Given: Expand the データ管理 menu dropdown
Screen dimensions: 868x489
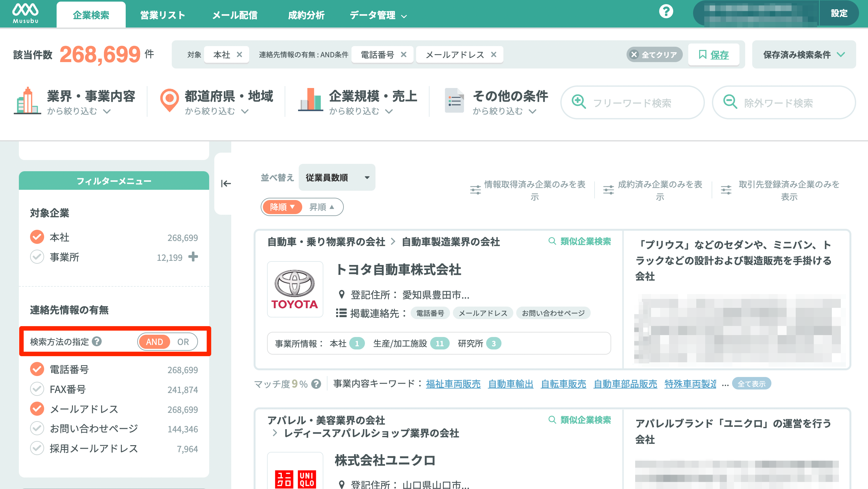Looking at the screenshot, I should pos(378,15).
